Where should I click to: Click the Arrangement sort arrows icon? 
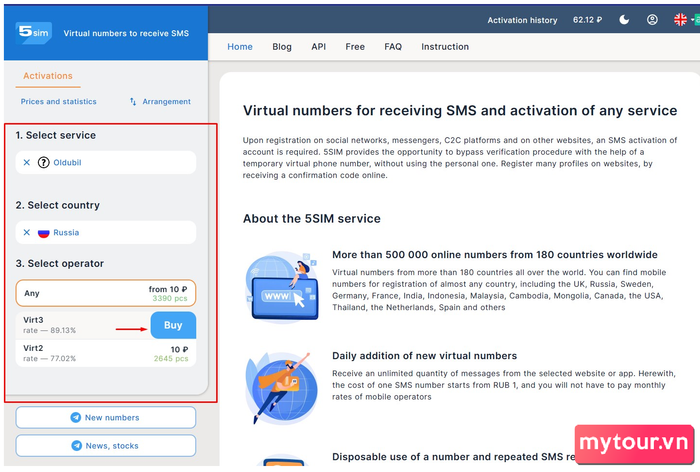click(133, 101)
